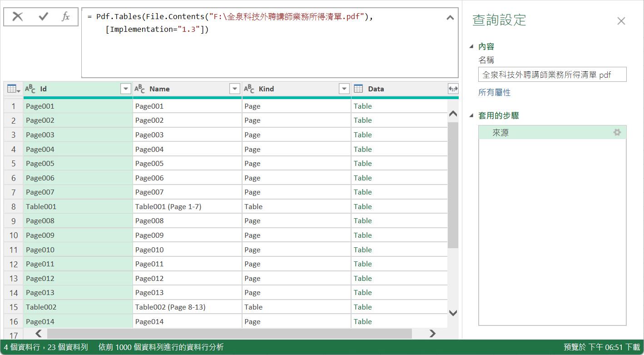644x355 pixels.
Task: Open the table menu icon in header corner
Action: pyautogui.click(x=14, y=89)
